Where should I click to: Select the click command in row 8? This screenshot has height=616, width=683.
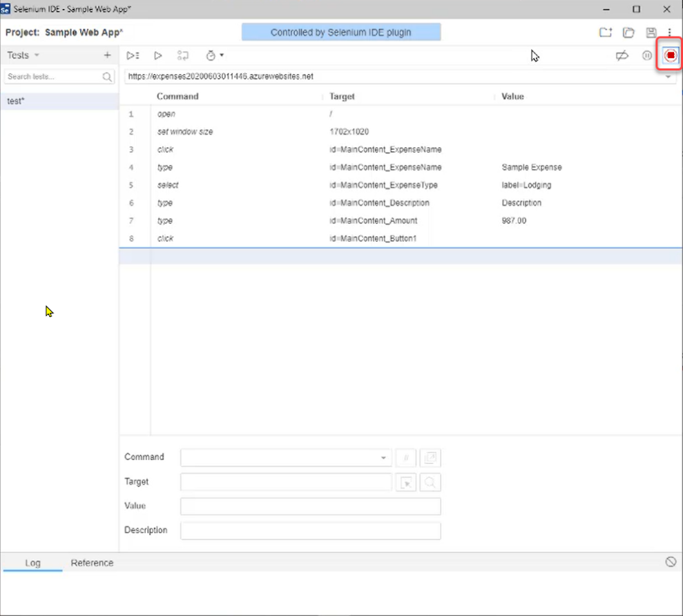point(165,239)
